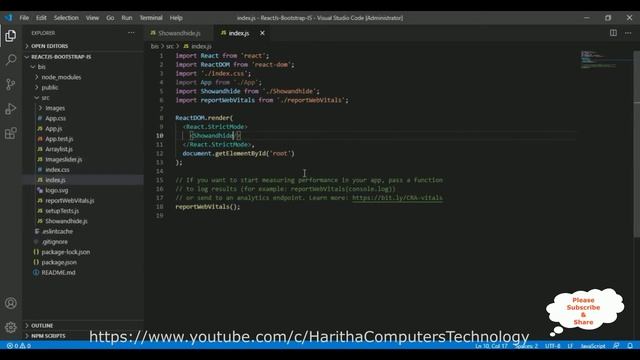Open Run and Debug view
This screenshot has width=640, height=360.
point(11,109)
